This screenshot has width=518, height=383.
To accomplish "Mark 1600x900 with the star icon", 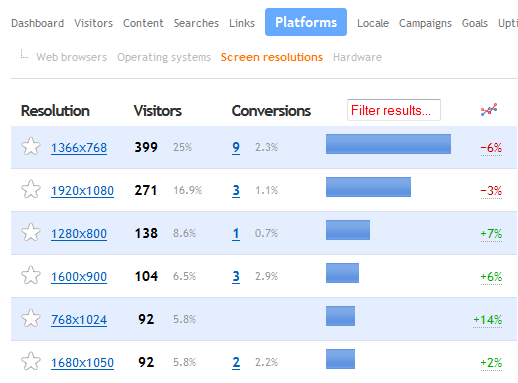I will [x=31, y=275].
